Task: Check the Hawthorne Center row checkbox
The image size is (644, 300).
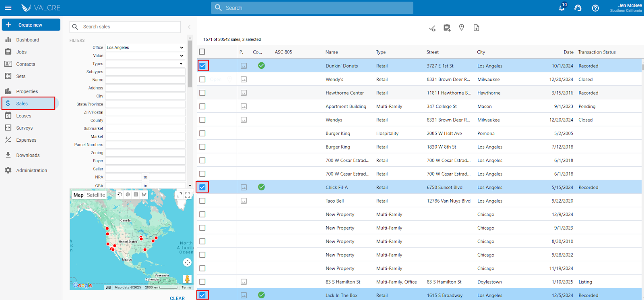Action: pos(202,93)
